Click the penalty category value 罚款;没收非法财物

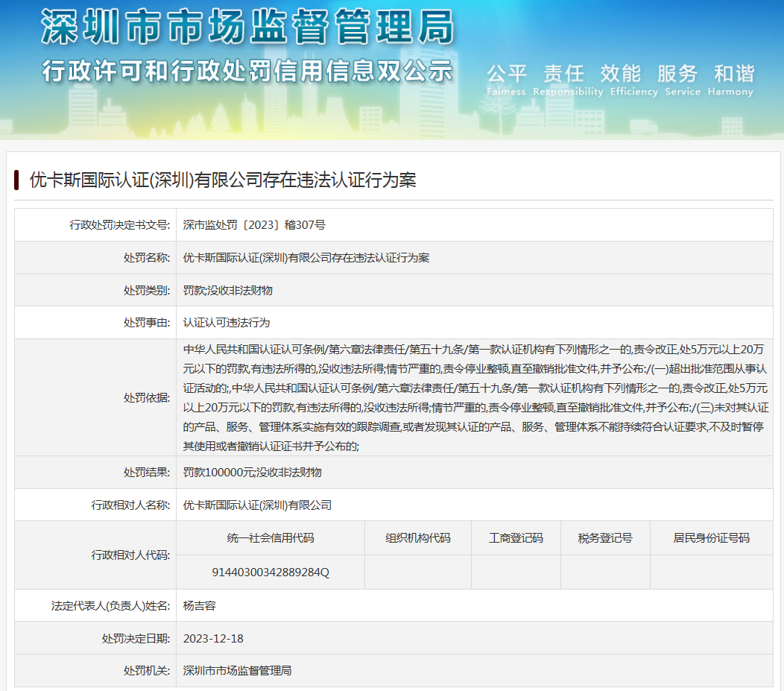pos(228,291)
